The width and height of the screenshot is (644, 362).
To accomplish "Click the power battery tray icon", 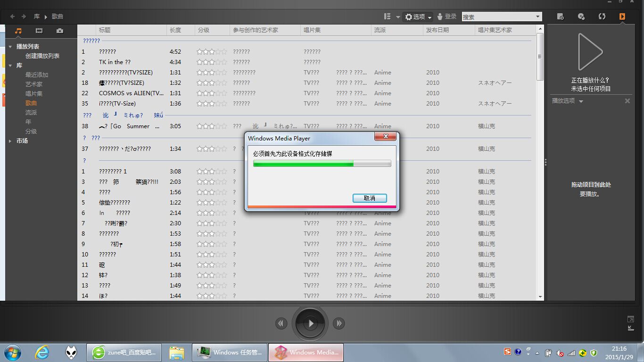I will (549, 353).
